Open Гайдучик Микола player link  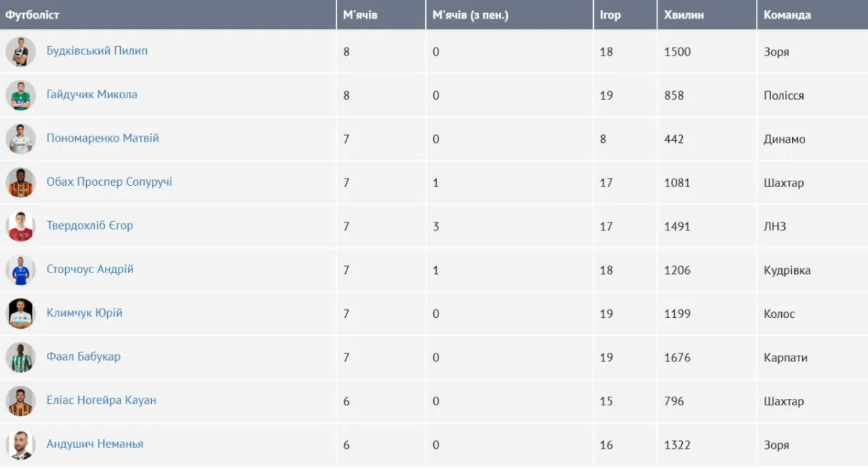[92, 95]
